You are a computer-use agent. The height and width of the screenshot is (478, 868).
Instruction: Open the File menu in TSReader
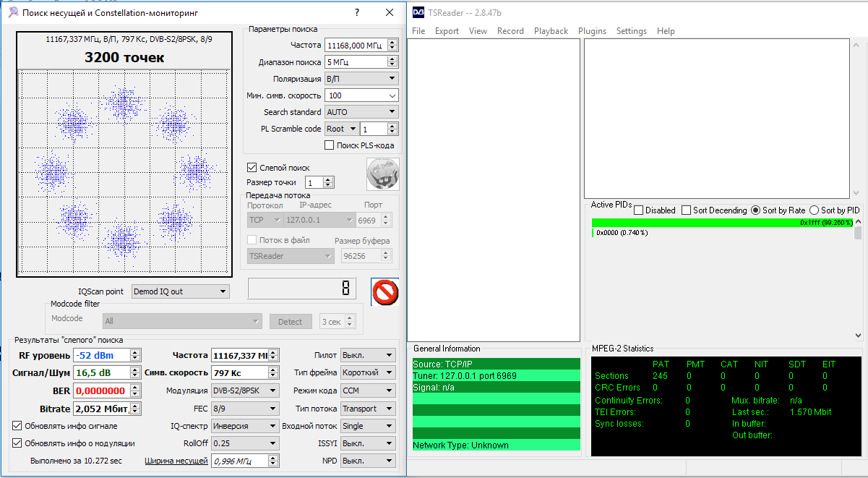tap(418, 31)
